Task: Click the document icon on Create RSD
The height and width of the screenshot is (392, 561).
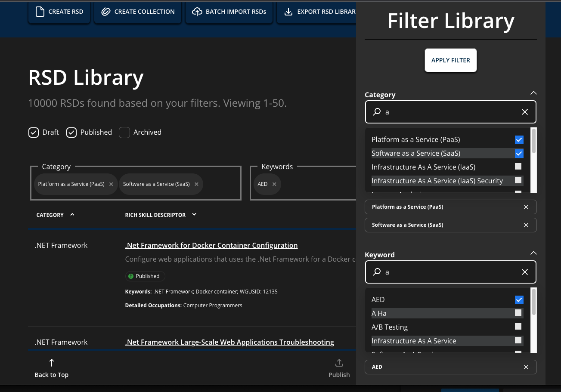Action: coord(40,12)
